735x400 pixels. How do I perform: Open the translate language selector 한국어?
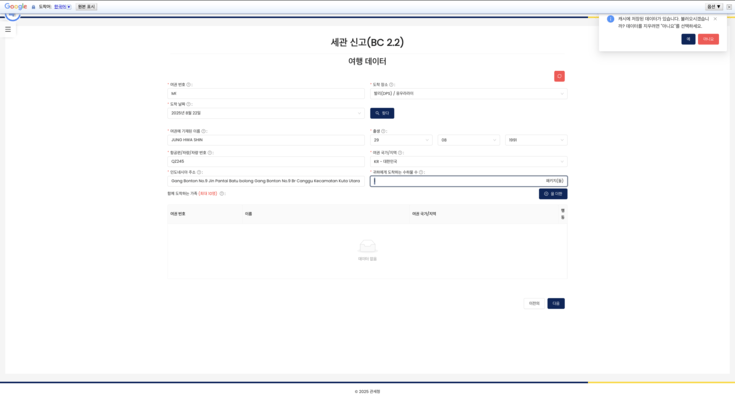coord(62,6)
